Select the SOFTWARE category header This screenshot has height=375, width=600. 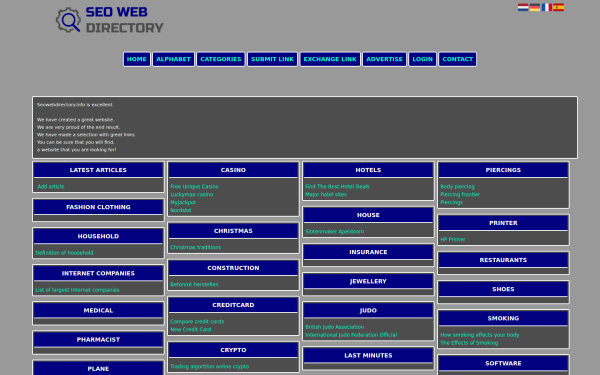[x=503, y=364]
